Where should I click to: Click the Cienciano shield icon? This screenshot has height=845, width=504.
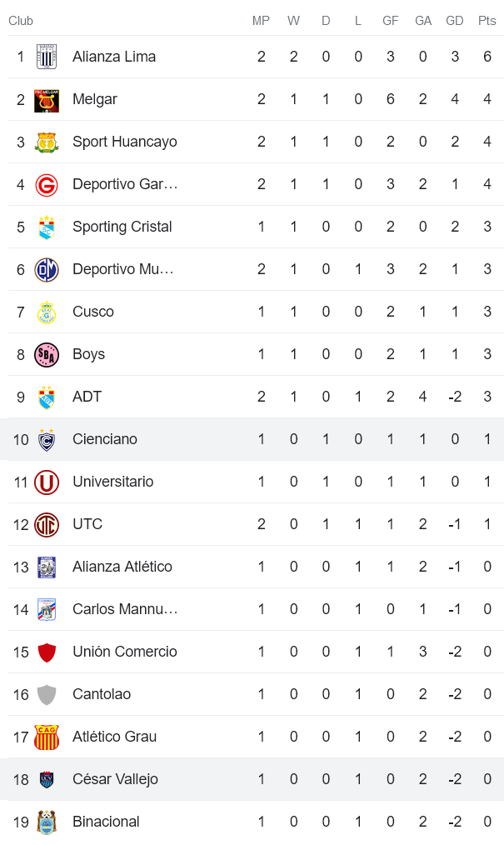(x=46, y=438)
